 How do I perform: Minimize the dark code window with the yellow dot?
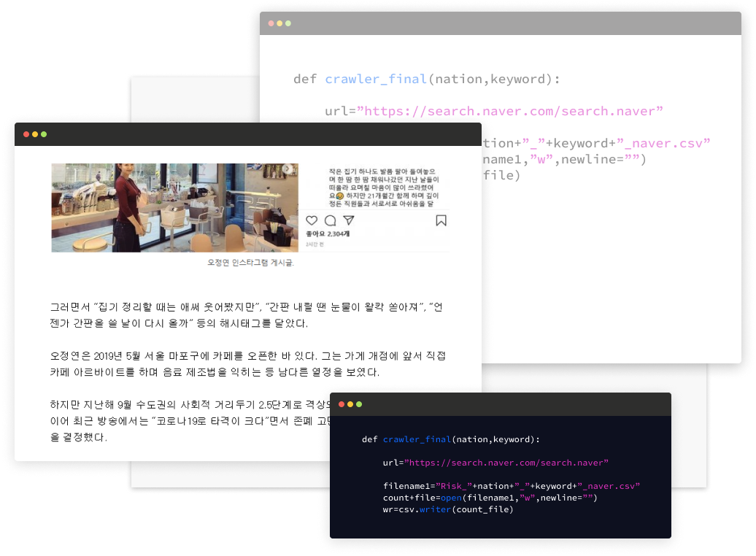pyautogui.click(x=350, y=404)
